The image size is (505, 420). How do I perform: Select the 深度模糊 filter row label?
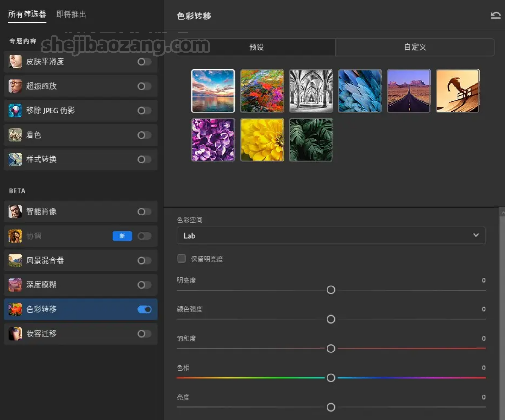41,285
